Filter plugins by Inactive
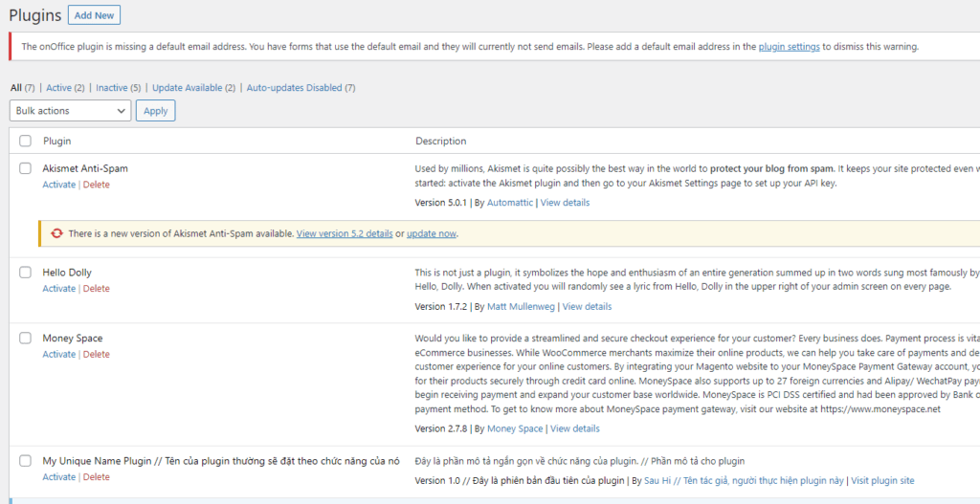Image resolution: width=980 pixels, height=504 pixels. pos(112,88)
